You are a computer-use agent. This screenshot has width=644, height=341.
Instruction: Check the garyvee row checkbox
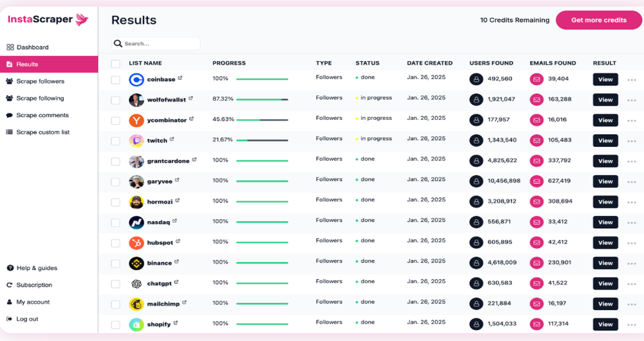(116, 182)
